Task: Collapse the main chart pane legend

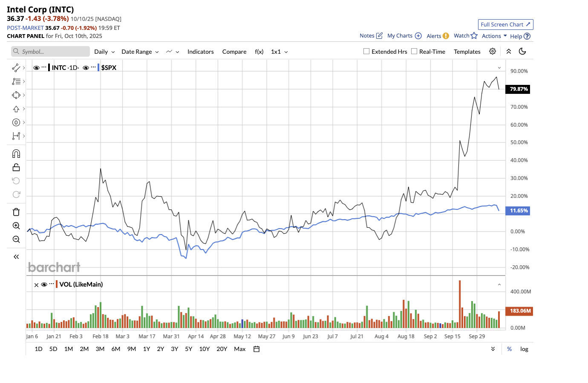Action: click(x=499, y=68)
